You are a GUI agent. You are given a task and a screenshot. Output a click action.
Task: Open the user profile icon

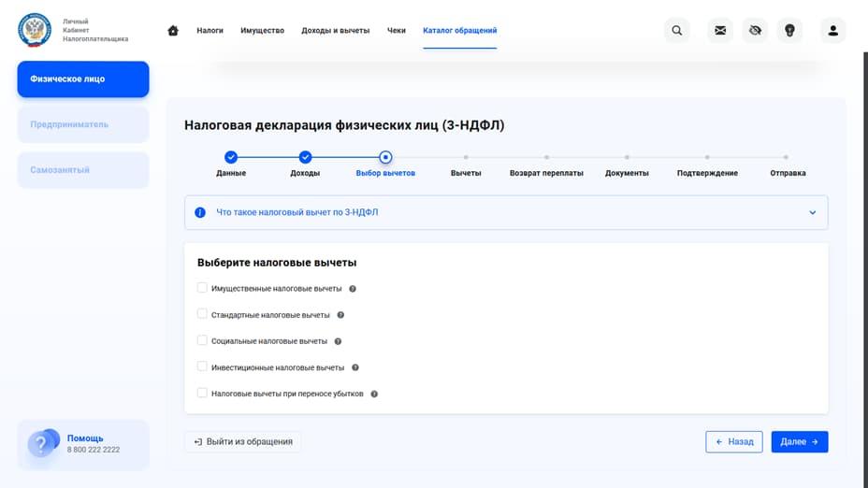point(832,31)
